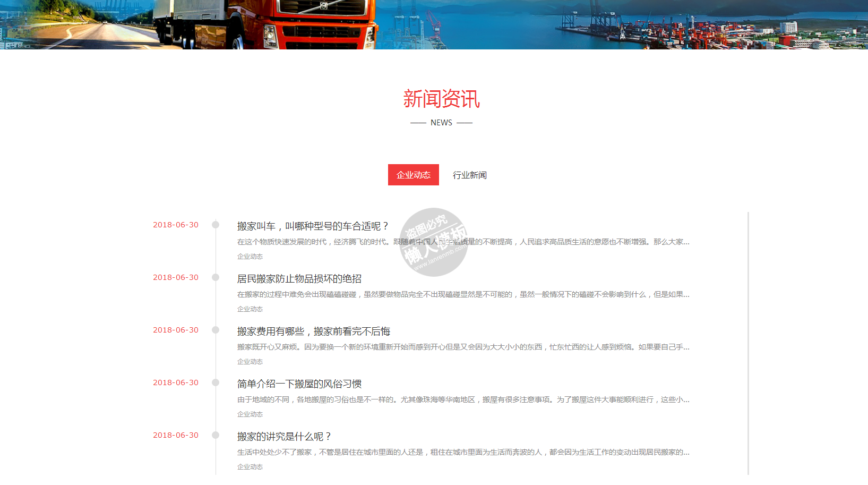The image size is (868, 485).
Task: Click the excerpt starting 在这个物质快速发展的时代
Action: tap(463, 242)
